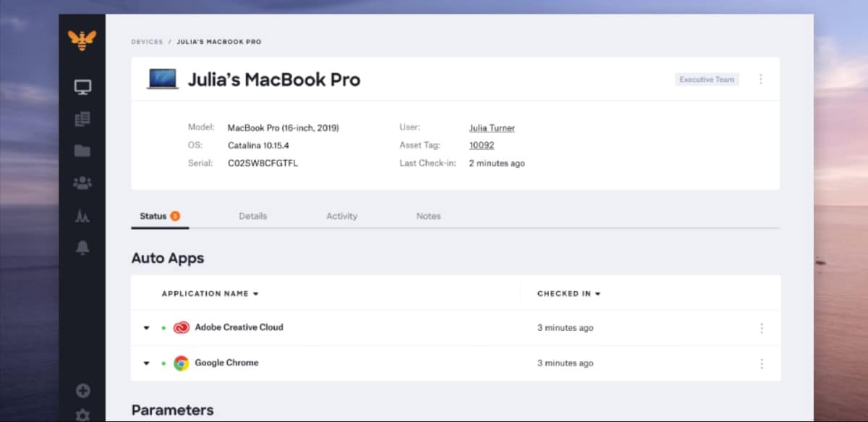Screen dimensions: 868x422
Task: Click Julia's MacBook Pro in the breadcrumb
Action: [x=219, y=42]
